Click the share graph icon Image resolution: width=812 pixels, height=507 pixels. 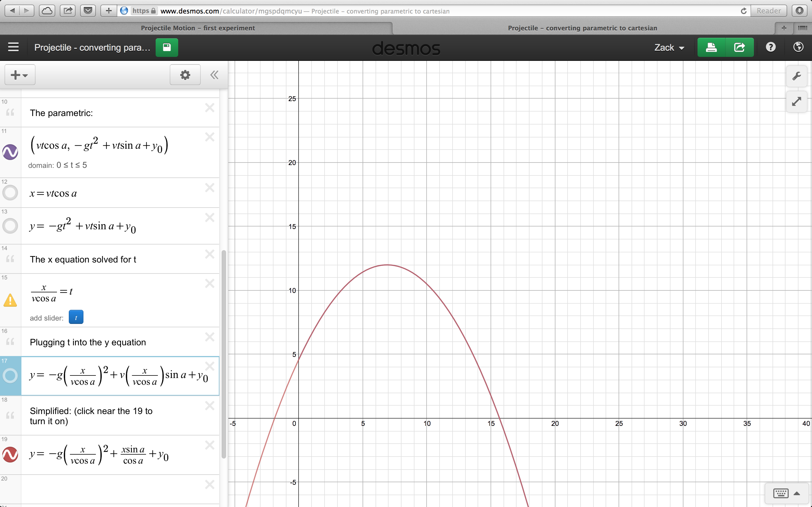pos(739,47)
